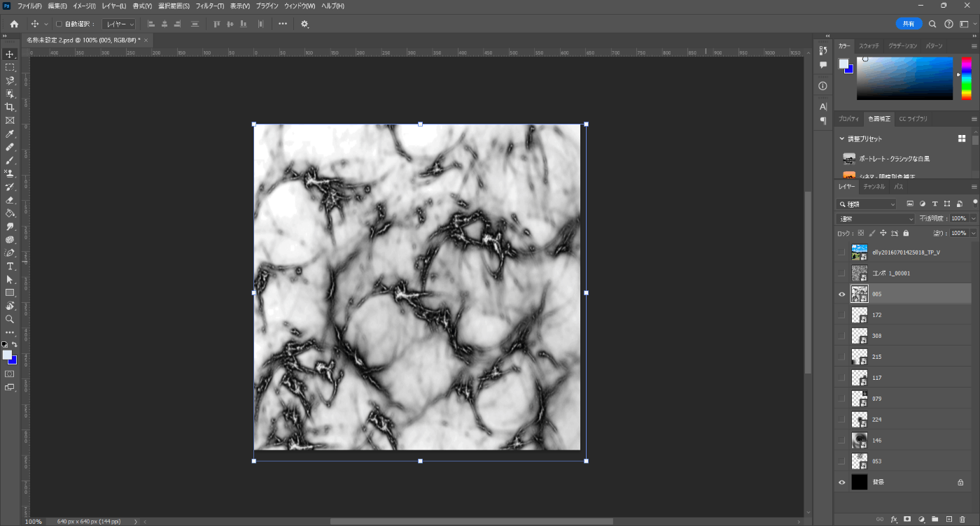Open the search icon in top bar
The height and width of the screenshot is (526, 980).
click(932, 24)
